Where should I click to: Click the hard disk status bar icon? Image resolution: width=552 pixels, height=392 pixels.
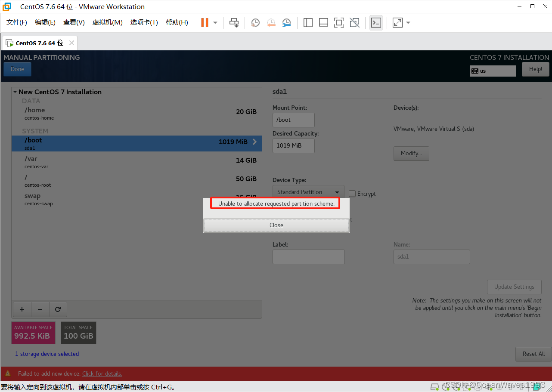click(435, 386)
